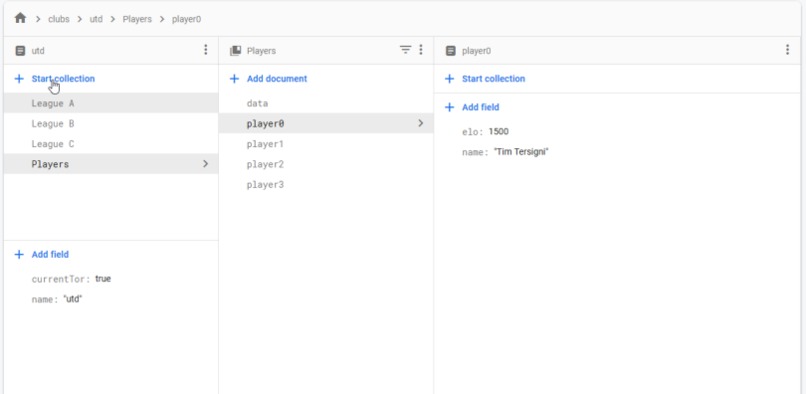806x394 pixels.
Task: Click the elo field value 1500
Action: [498, 131]
